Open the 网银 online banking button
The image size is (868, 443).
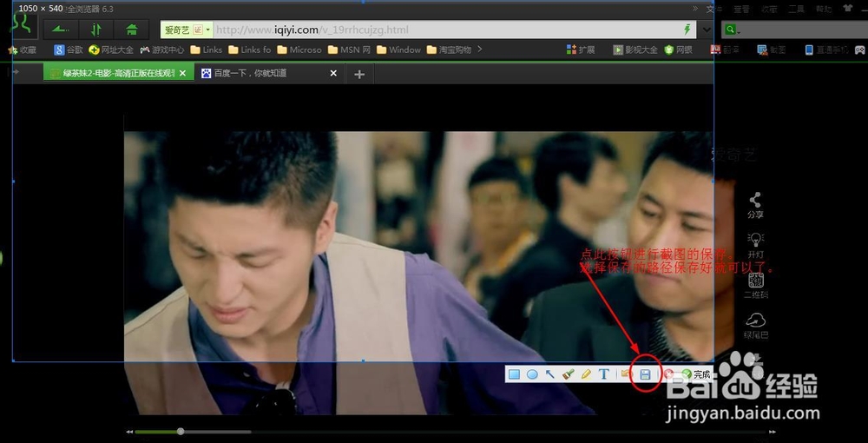point(679,50)
